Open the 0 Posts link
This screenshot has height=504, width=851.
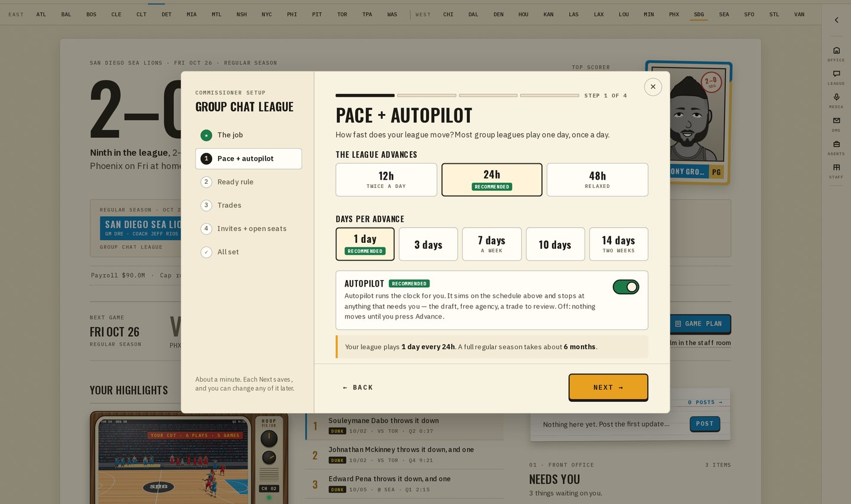pos(705,402)
